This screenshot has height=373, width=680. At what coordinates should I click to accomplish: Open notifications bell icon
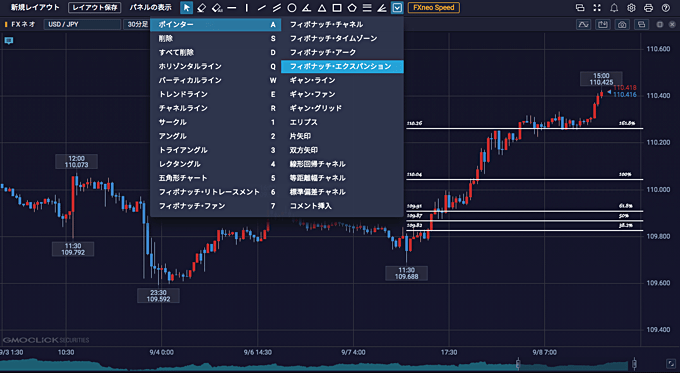point(614,8)
